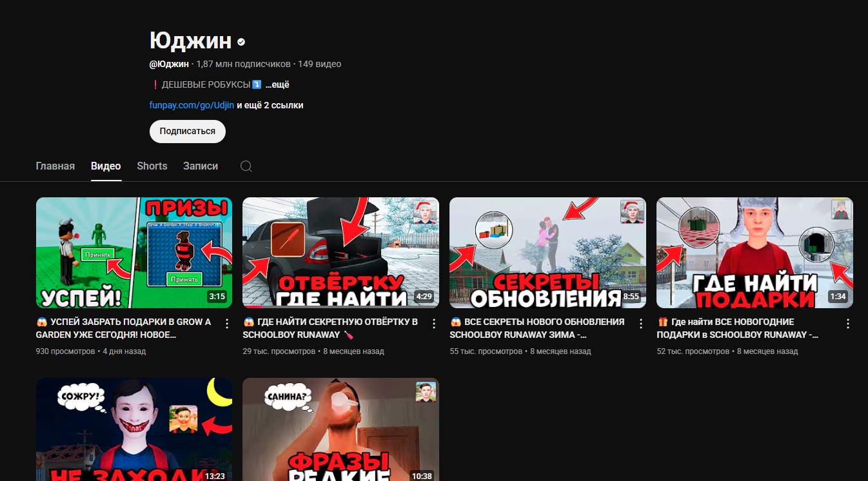Screen dimensions: 868x481
Task: Click the '149 видео' count text
Action: pyautogui.click(x=320, y=64)
